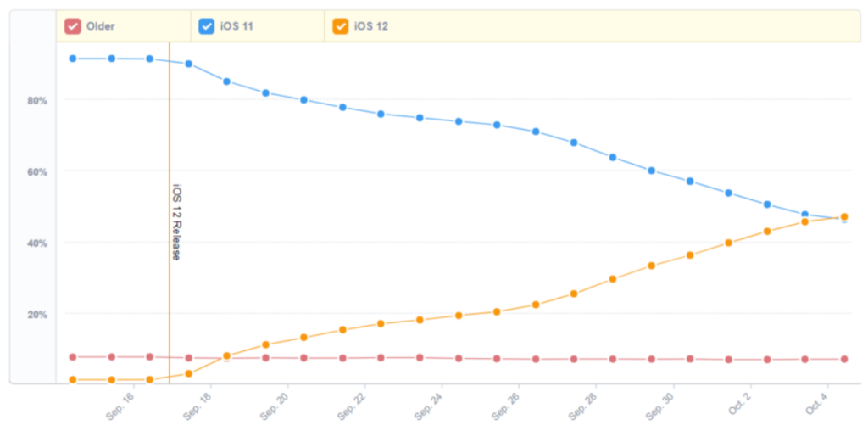The height and width of the screenshot is (431, 868).
Task: Click the iOS 11 legend label
Action: [x=236, y=26]
